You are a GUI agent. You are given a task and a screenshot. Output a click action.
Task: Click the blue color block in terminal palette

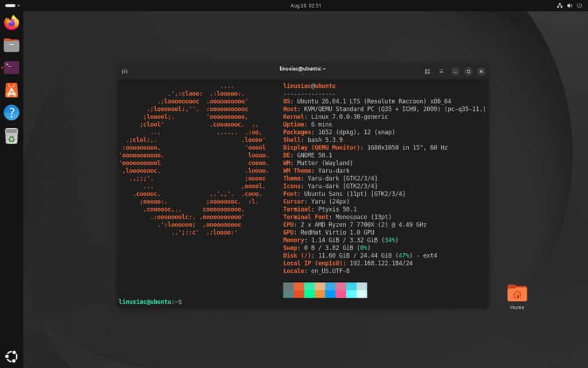coord(330,290)
